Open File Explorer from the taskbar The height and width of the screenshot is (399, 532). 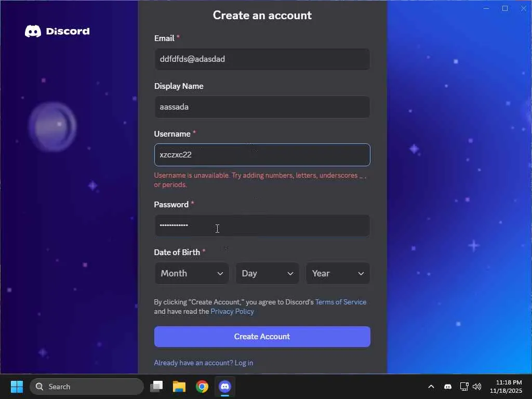(179, 387)
